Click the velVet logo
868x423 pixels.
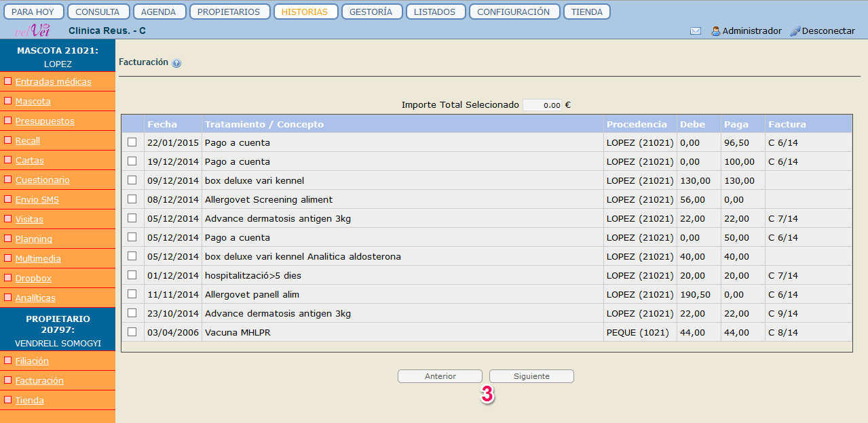33,31
